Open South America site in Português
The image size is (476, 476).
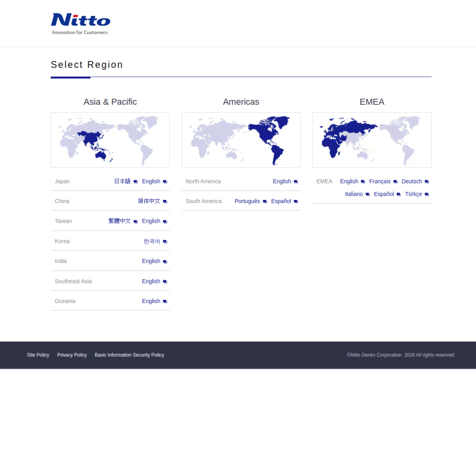pos(247,201)
